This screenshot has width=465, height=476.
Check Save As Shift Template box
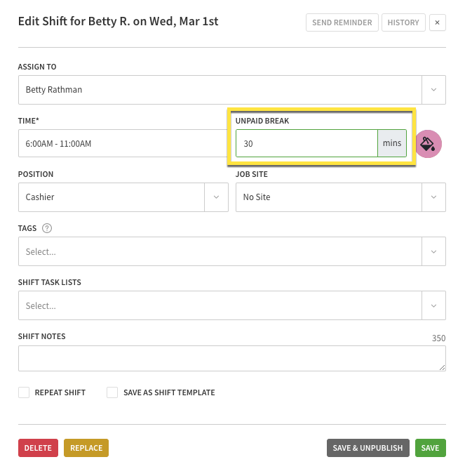112,392
